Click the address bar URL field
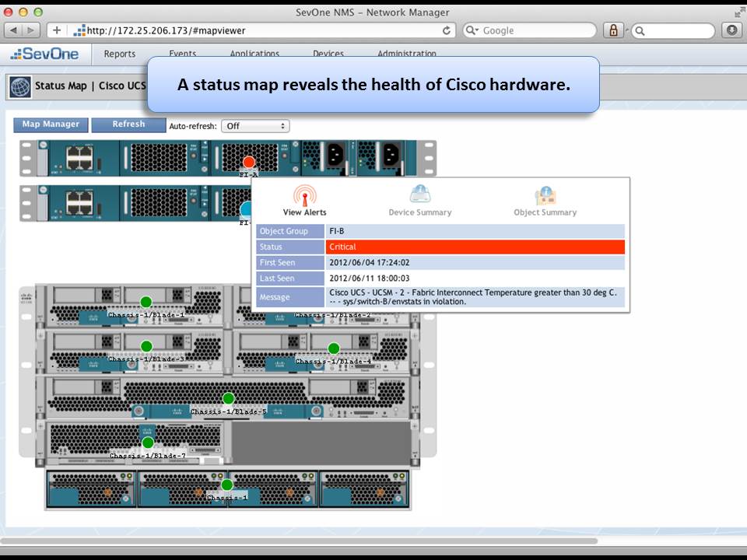This screenshot has width=747, height=560. tap(233, 30)
